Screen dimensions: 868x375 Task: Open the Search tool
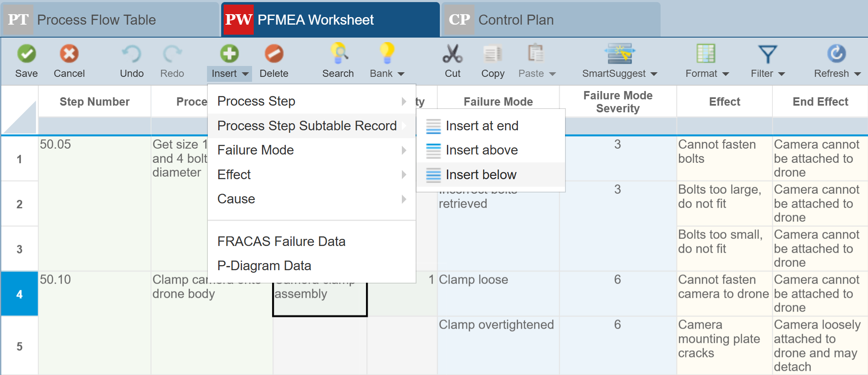pyautogui.click(x=338, y=54)
